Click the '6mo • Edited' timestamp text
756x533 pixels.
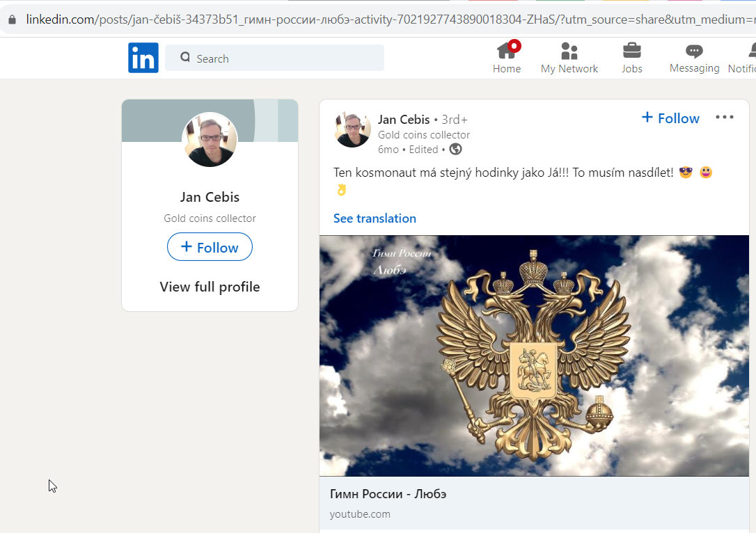(408, 150)
